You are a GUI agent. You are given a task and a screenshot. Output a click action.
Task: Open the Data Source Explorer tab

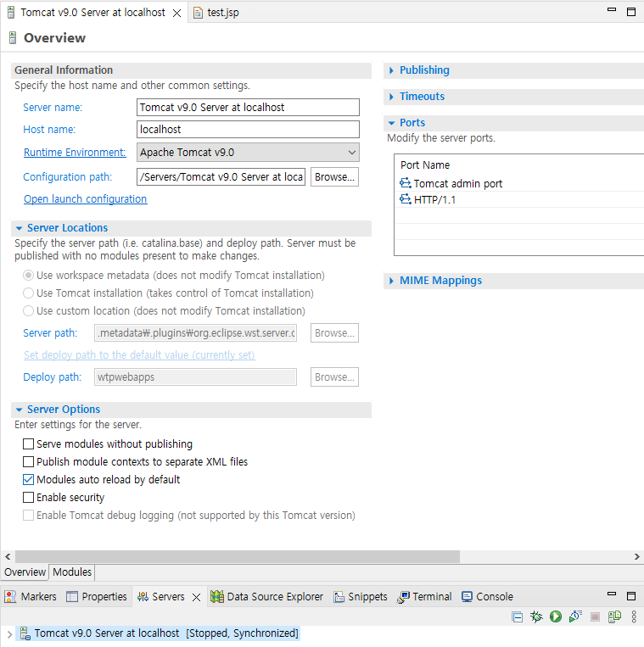pyautogui.click(x=266, y=597)
